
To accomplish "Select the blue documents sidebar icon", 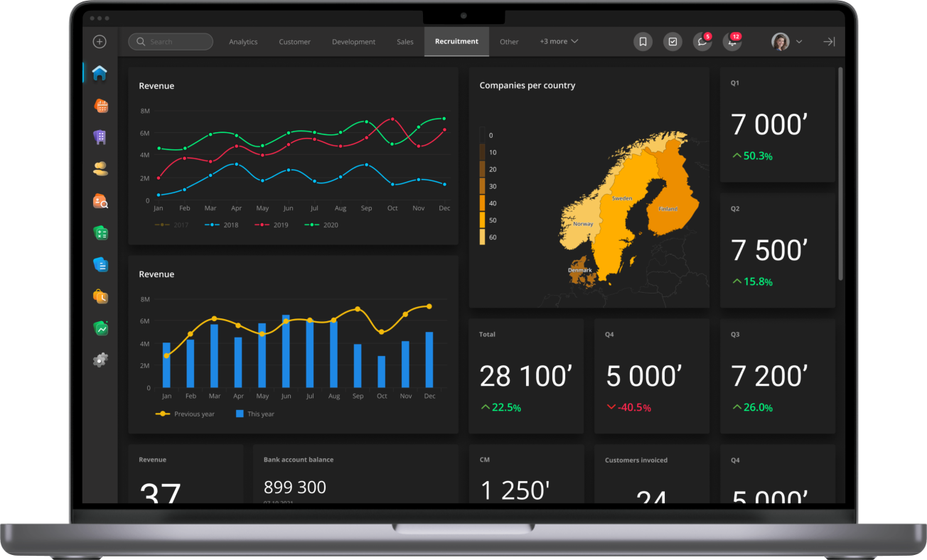I will tap(100, 264).
